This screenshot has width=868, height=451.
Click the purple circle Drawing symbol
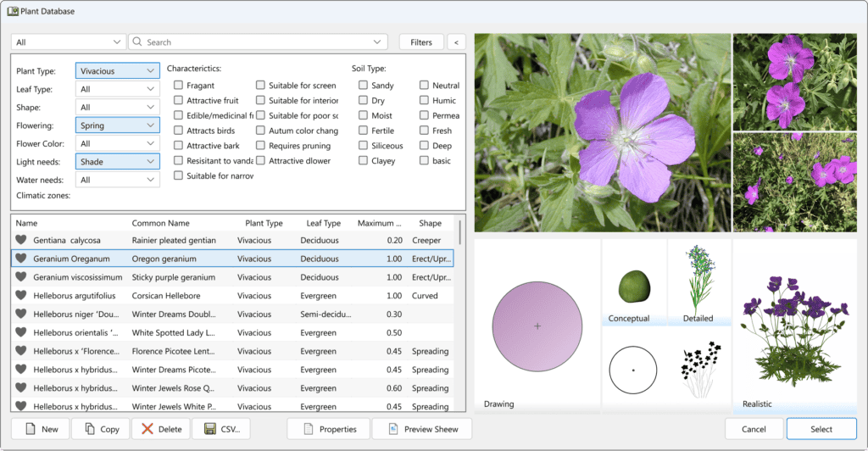(x=537, y=326)
